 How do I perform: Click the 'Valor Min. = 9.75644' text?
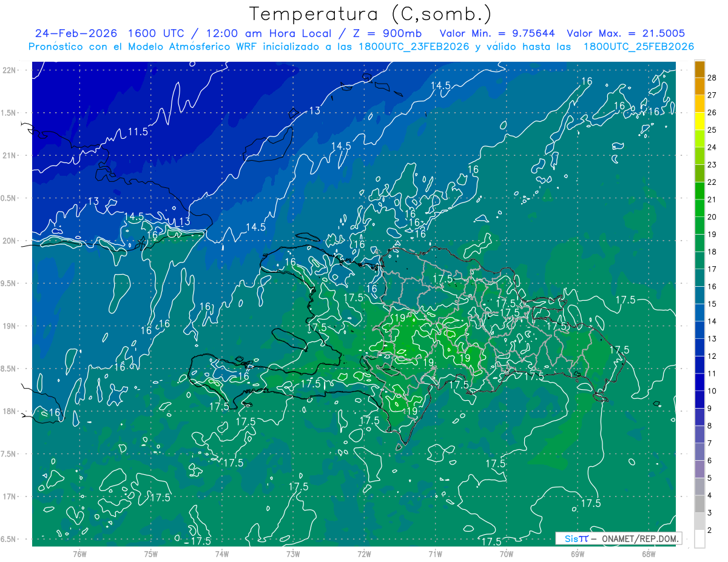click(498, 33)
